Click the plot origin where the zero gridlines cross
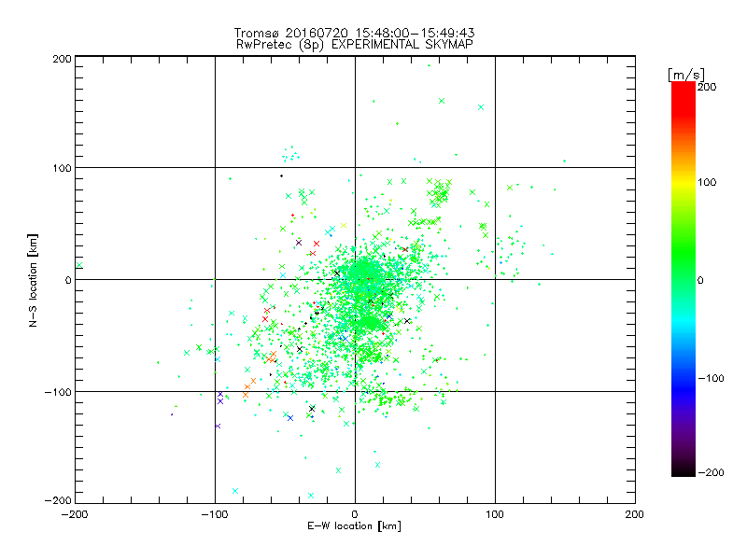Screen dimensions: 747x560 tap(355, 279)
